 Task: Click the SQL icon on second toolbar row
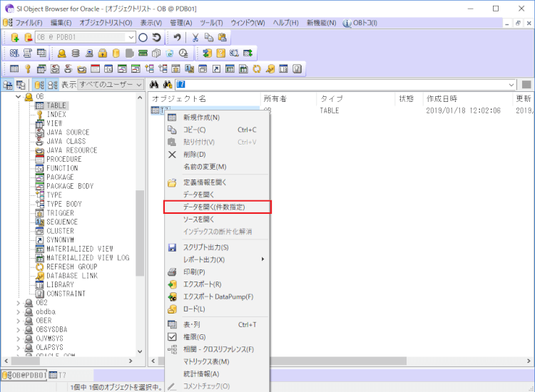point(15,53)
